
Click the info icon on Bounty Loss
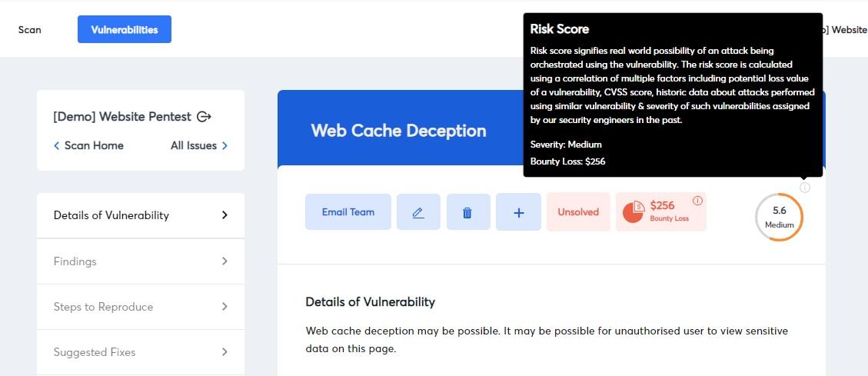(697, 201)
